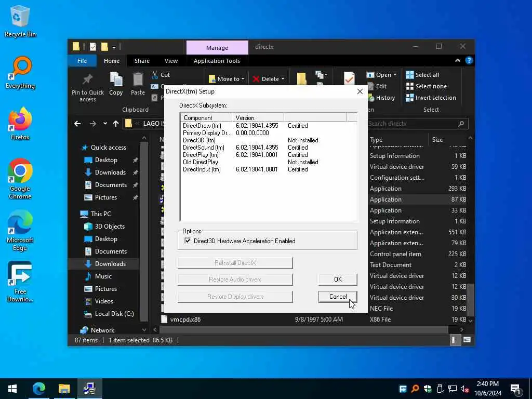Open the File tab in Explorer
This screenshot has height=399, width=532.
pyautogui.click(x=82, y=61)
